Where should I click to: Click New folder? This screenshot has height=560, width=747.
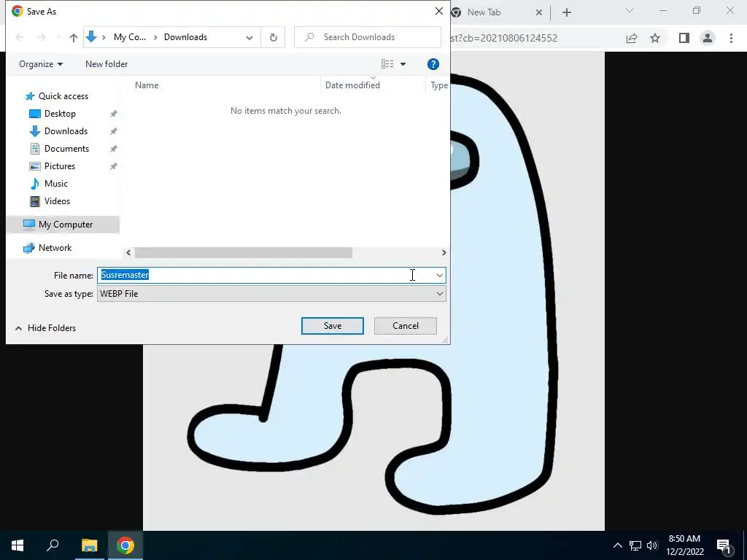(107, 64)
